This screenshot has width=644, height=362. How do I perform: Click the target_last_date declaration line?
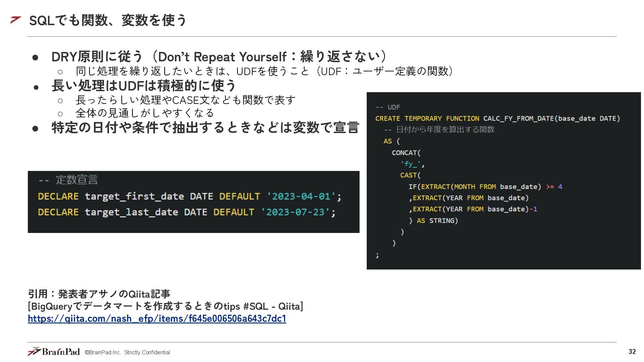(186, 212)
